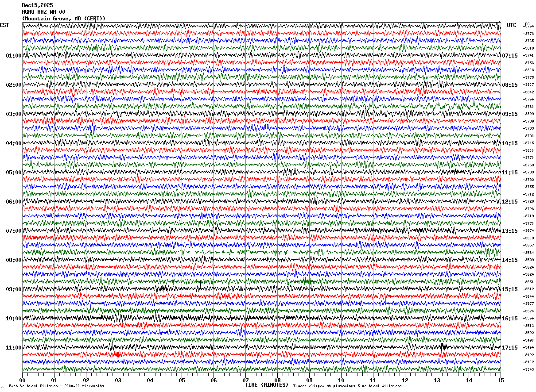Click the 07:15 UTC time label
Screen dimensions: 536x392
coord(510,56)
